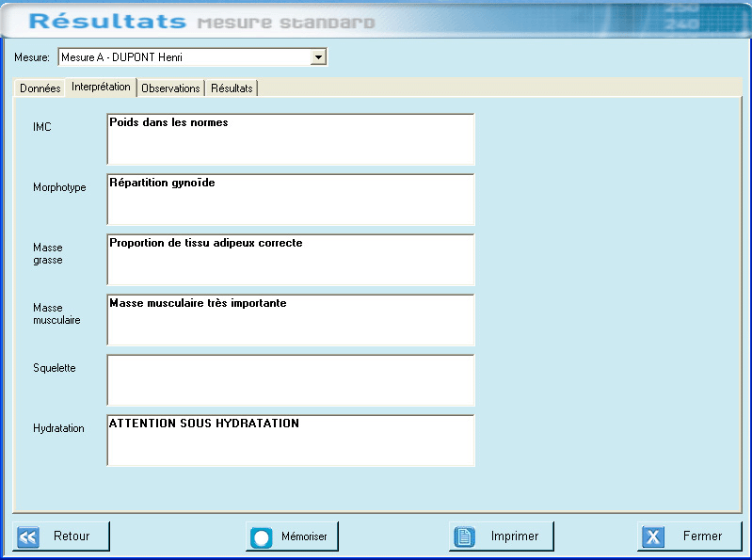This screenshot has width=752, height=560.
Task: Click the Squelette field label
Action: tap(55, 368)
